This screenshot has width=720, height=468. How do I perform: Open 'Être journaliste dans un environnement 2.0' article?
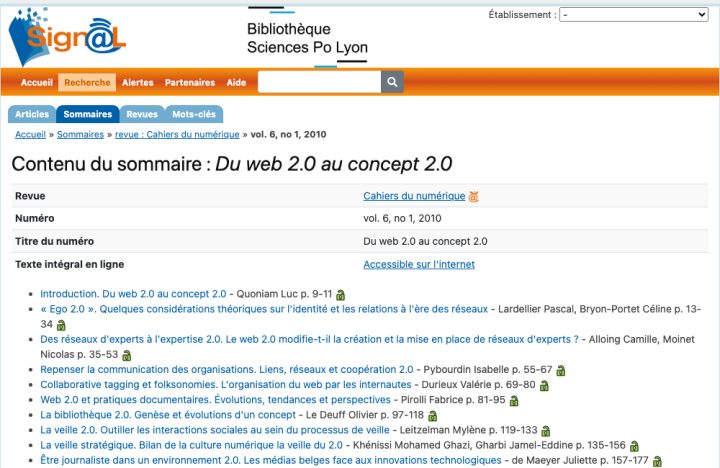point(271,461)
